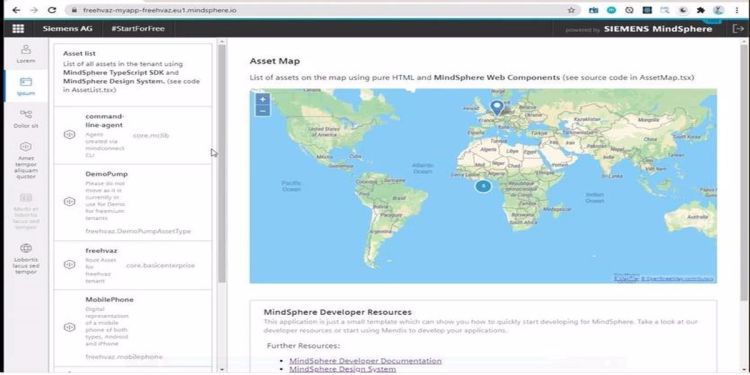
Task: Click the site padlock icon in address bar
Action: 74,10
